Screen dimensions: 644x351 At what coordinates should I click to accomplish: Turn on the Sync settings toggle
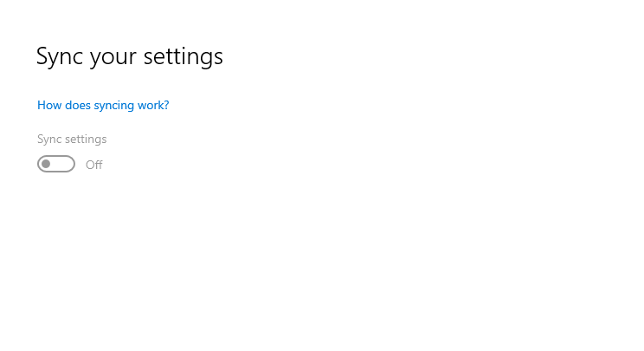point(56,164)
